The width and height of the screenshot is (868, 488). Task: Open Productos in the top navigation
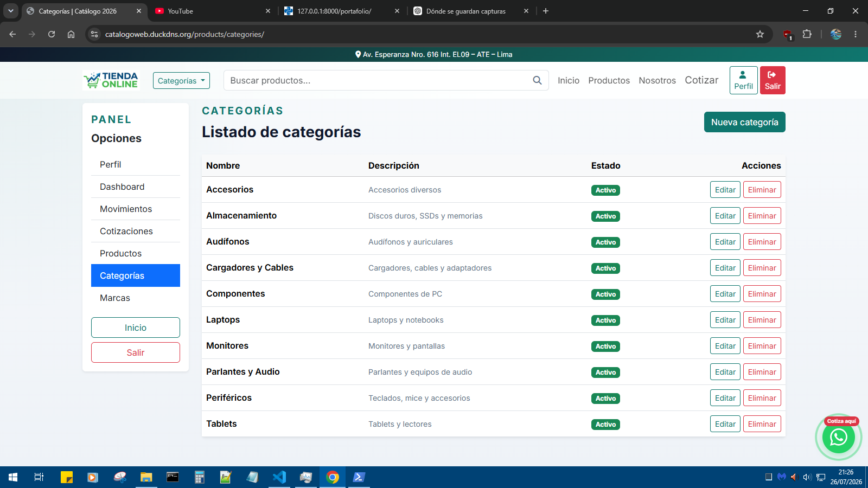(609, 80)
